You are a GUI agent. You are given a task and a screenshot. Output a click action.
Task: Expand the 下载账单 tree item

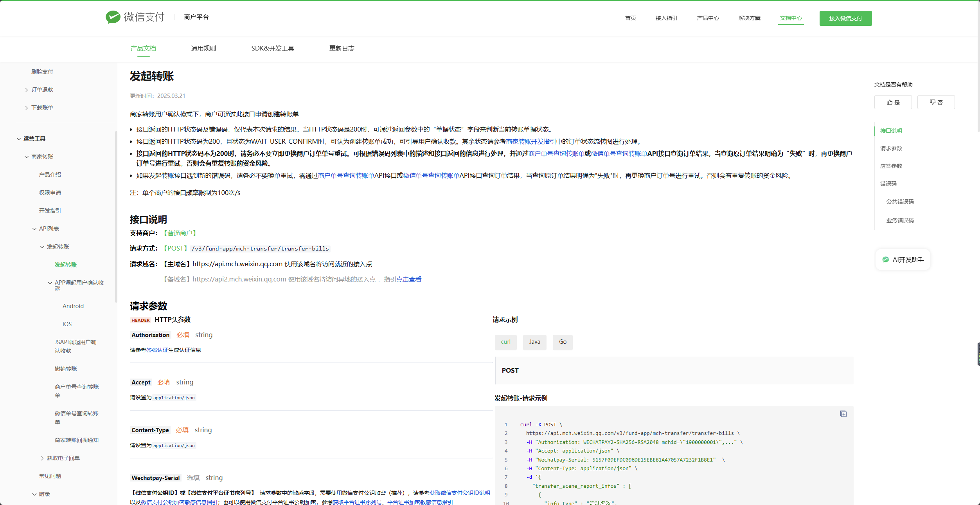[x=27, y=108]
